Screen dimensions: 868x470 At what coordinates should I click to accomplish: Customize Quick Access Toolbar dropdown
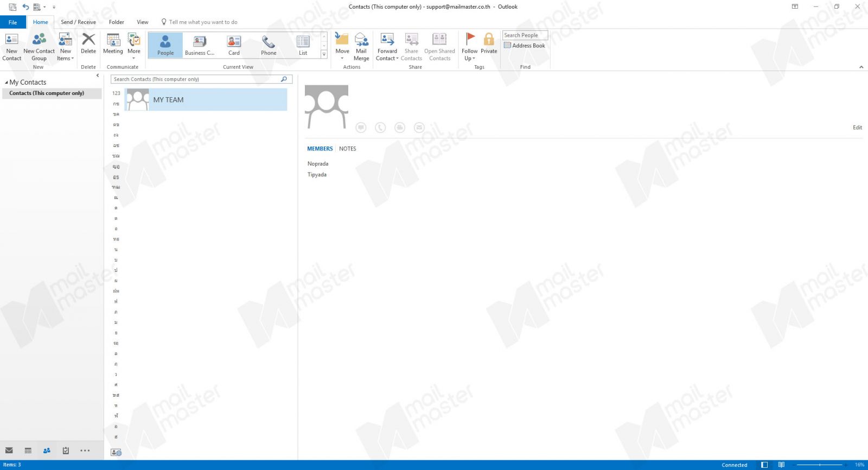pyautogui.click(x=54, y=7)
